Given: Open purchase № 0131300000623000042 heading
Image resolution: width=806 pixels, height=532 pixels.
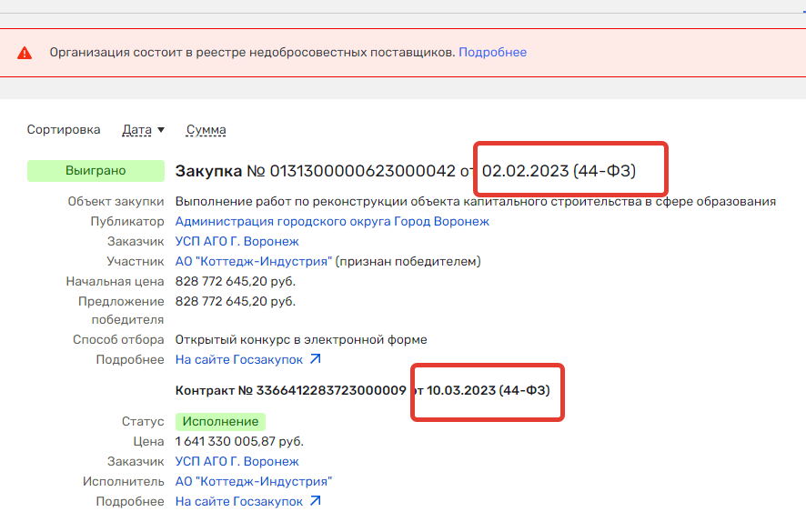Looking at the screenshot, I should point(315,171).
